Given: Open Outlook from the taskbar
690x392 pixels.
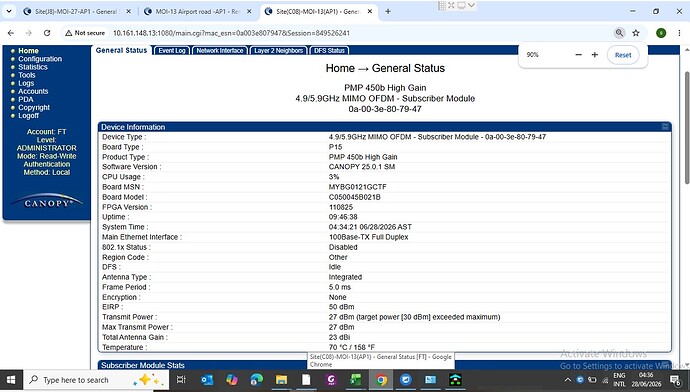Looking at the screenshot, I should 207,380.
